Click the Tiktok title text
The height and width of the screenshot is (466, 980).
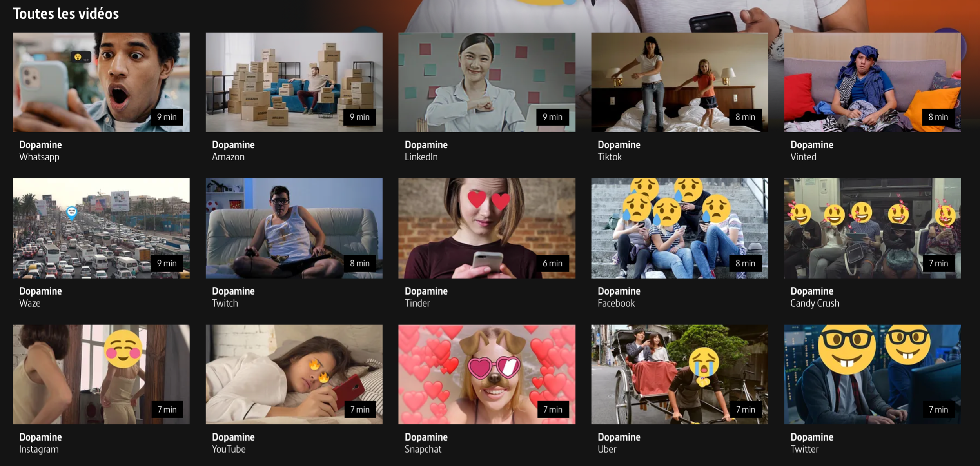(610, 157)
